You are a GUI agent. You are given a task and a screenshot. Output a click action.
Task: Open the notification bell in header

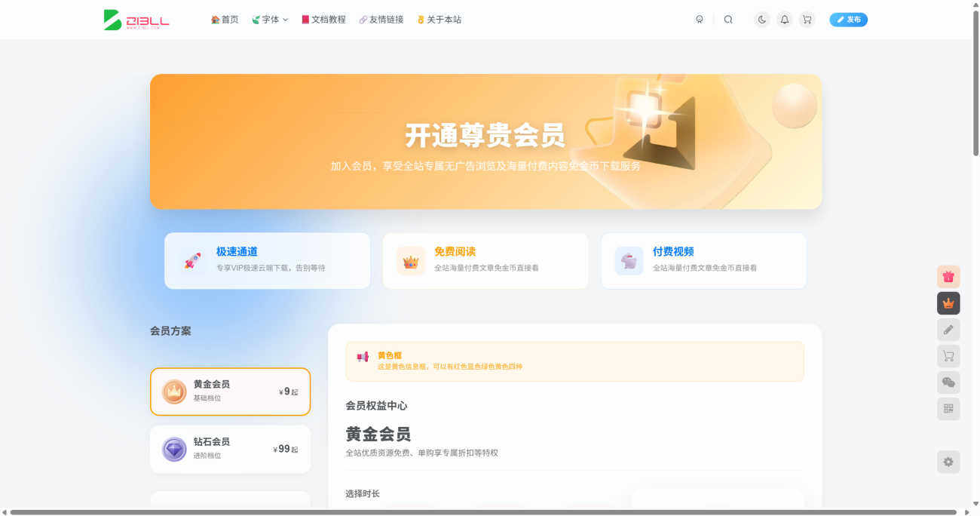(x=785, y=20)
